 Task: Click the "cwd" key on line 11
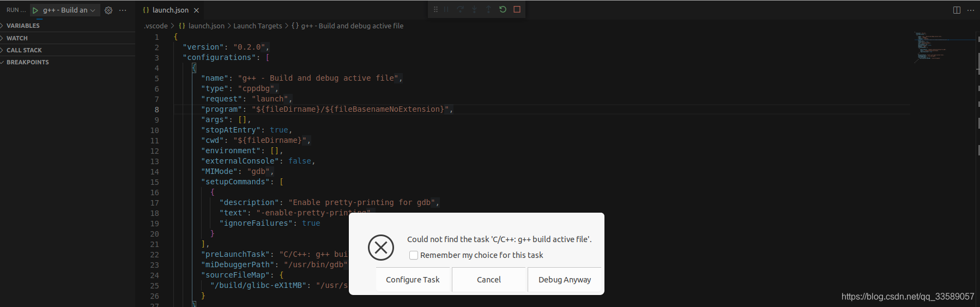click(213, 140)
